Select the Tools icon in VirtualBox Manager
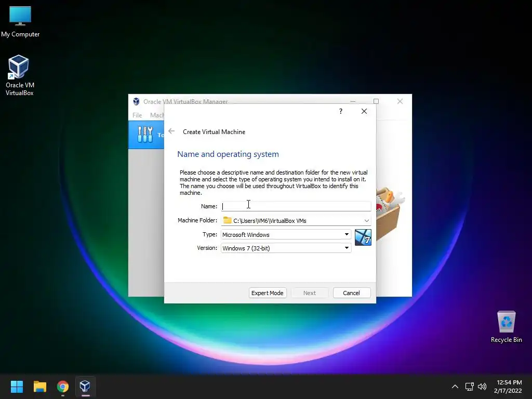Image resolution: width=532 pixels, height=399 pixels. tap(145, 135)
